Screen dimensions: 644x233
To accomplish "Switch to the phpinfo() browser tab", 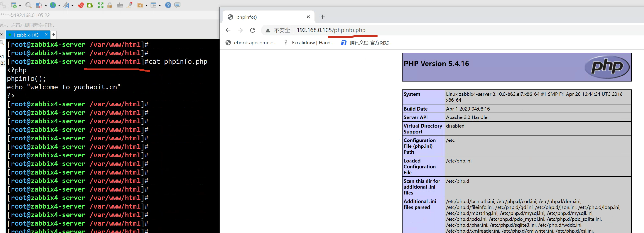I will 265,17.
